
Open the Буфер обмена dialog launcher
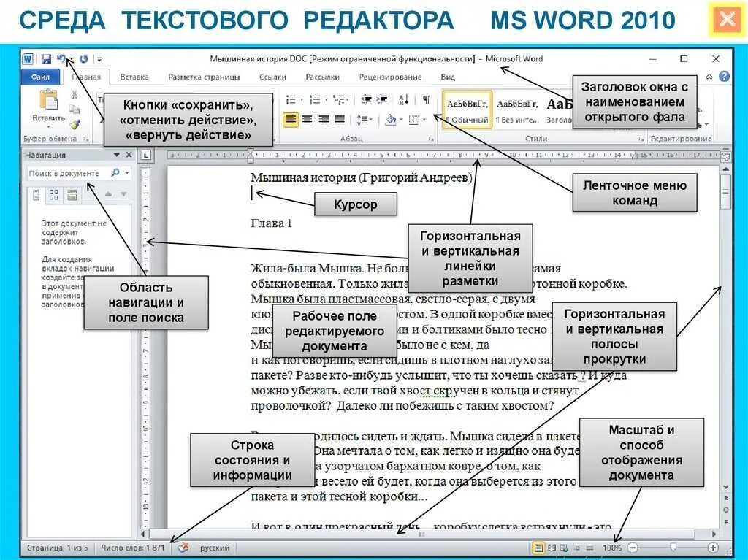coord(86,139)
